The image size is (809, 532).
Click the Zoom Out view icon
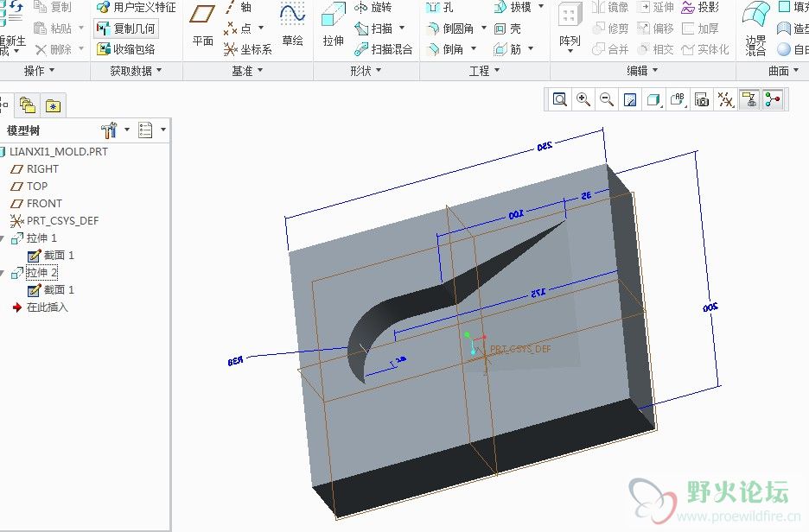pos(607,99)
